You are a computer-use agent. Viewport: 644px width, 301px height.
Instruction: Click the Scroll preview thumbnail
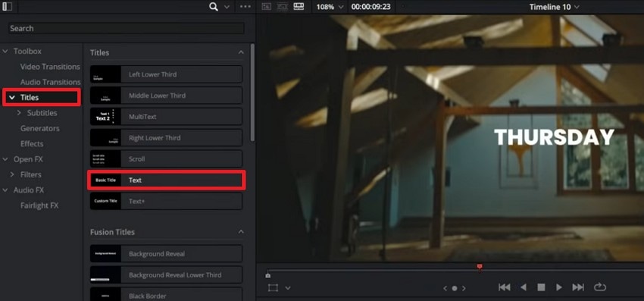click(105, 158)
